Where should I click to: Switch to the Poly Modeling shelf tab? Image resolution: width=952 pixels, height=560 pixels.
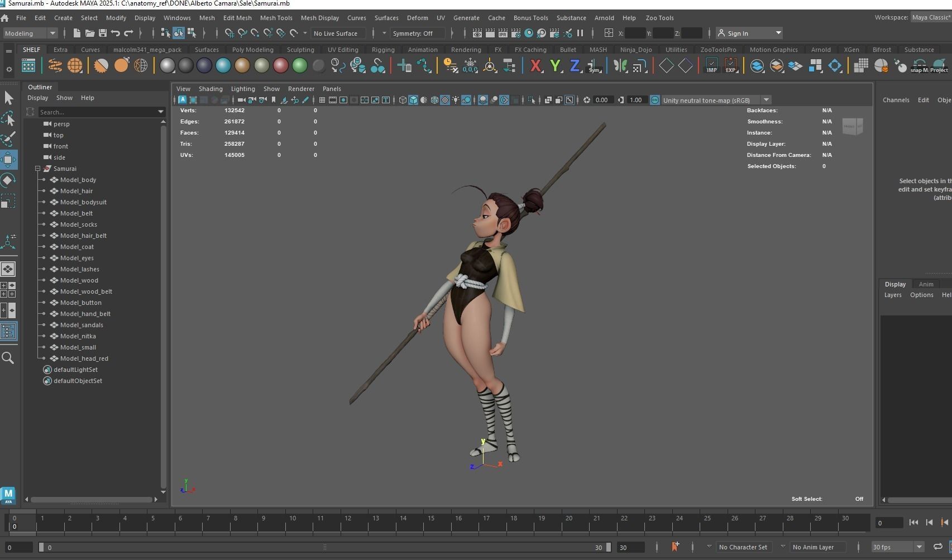[252, 50]
